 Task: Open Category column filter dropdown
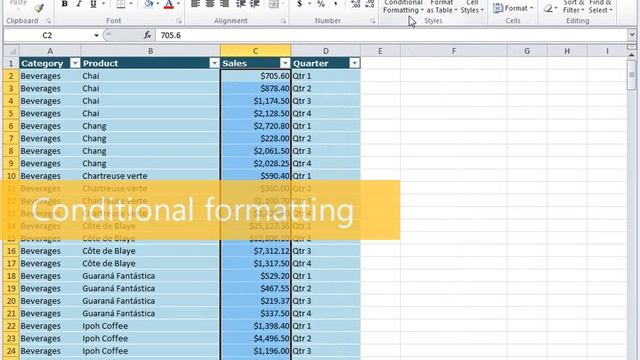pos(75,63)
